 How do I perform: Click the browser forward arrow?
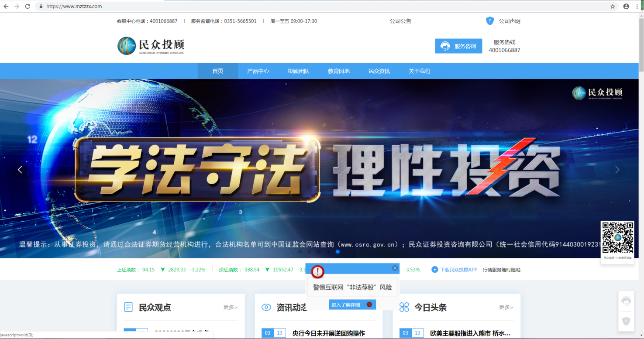pyautogui.click(x=17, y=7)
